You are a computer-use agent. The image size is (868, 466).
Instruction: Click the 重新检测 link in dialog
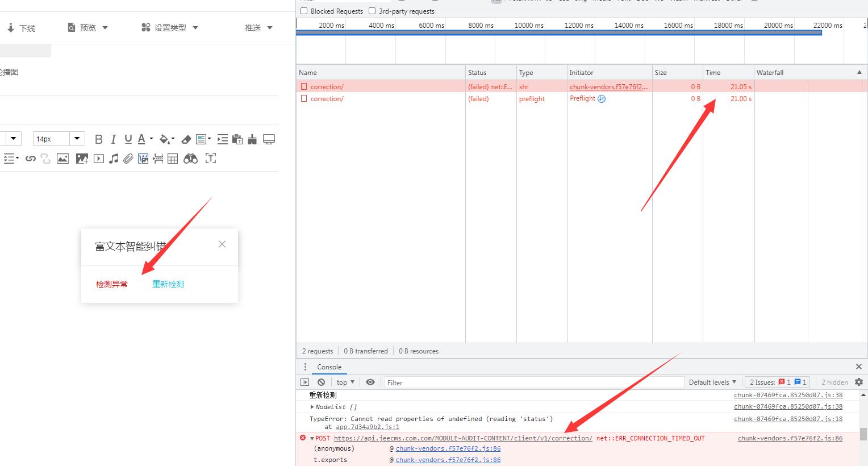tap(168, 284)
